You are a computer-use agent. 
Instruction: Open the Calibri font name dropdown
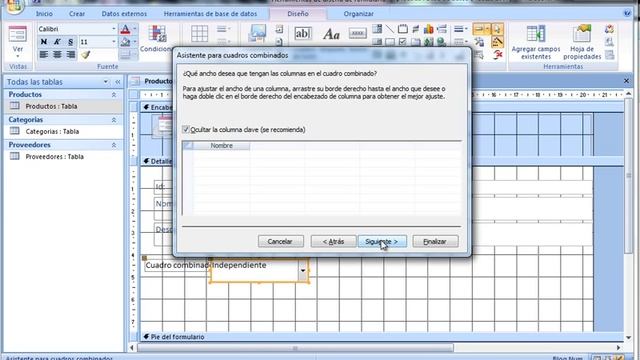(114, 29)
